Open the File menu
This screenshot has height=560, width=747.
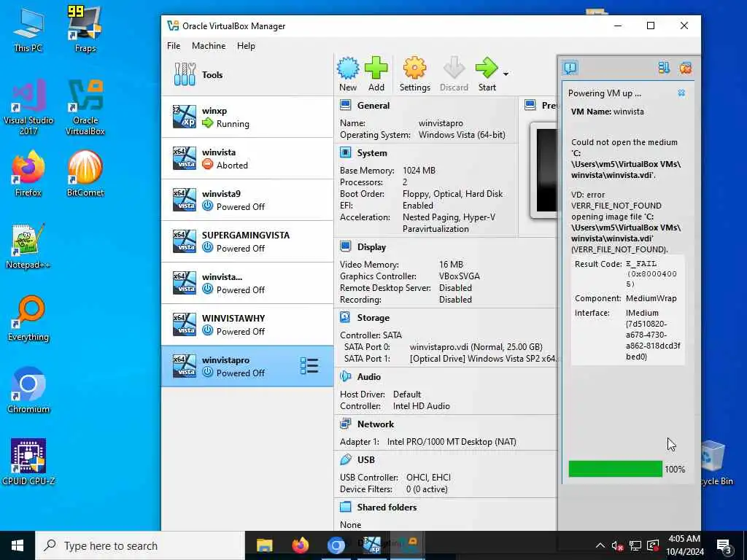click(174, 46)
